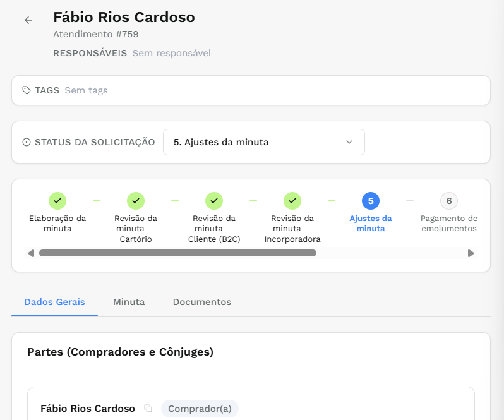Image resolution: width=504 pixels, height=420 pixels.
Task: Switch to the Dados Gerais tab
Action: point(55,302)
